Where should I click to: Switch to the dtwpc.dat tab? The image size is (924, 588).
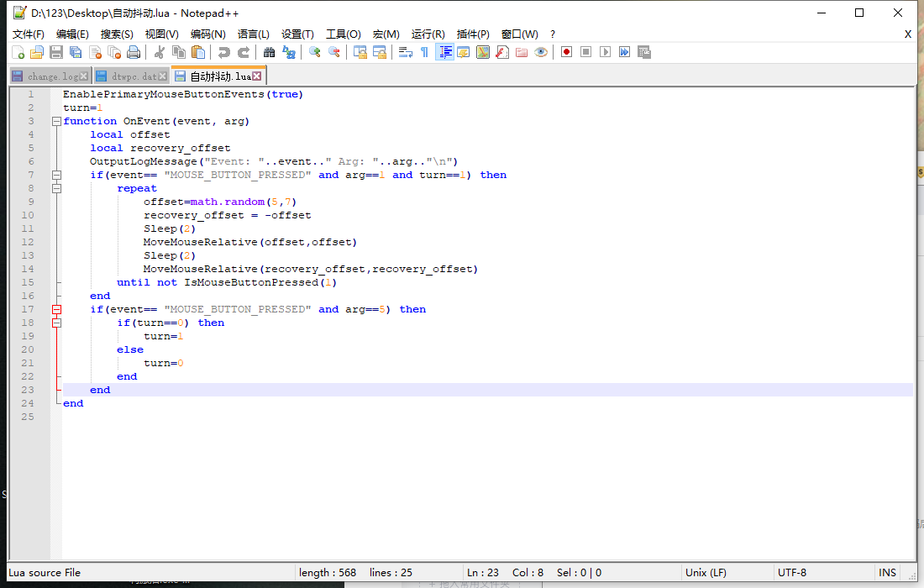click(x=131, y=76)
